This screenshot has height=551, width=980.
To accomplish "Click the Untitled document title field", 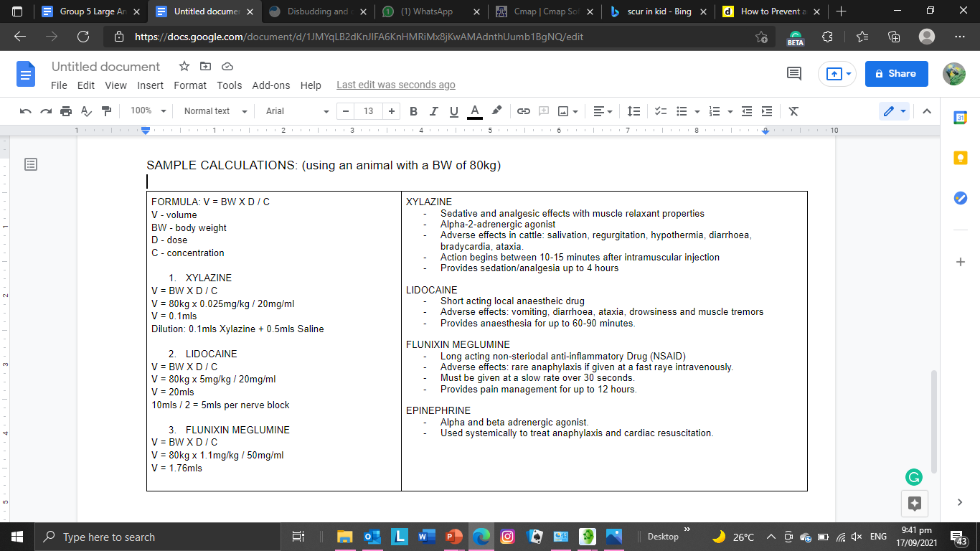I will pyautogui.click(x=106, y=67).
